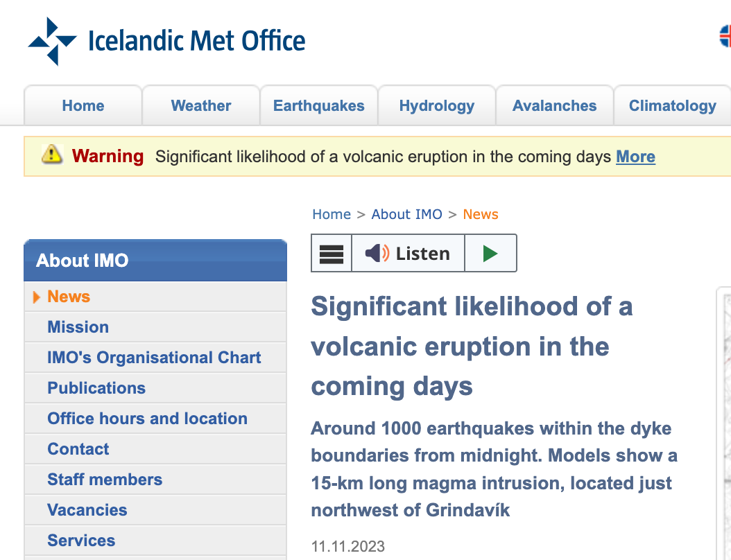This screenshot has height=560, width=731.
Task: Click the Icelandic Met Office logo
Action: coord(166,41)
